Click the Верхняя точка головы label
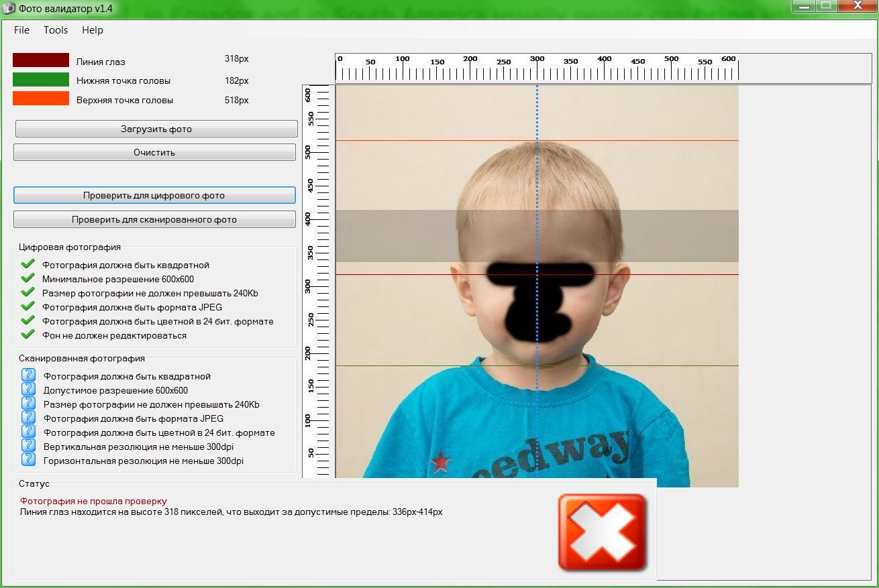Image resolution: width=879 pixels, height=588 pixels. tap(125, 100)
